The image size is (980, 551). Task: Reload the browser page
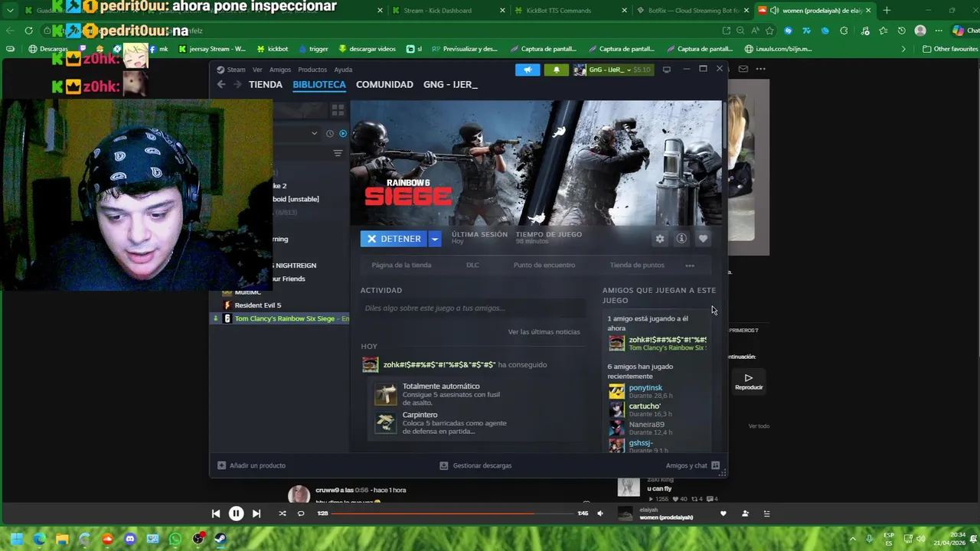(28, 31)
